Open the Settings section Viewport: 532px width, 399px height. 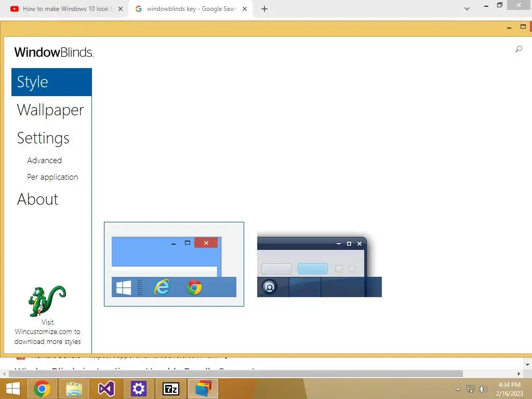43,138
